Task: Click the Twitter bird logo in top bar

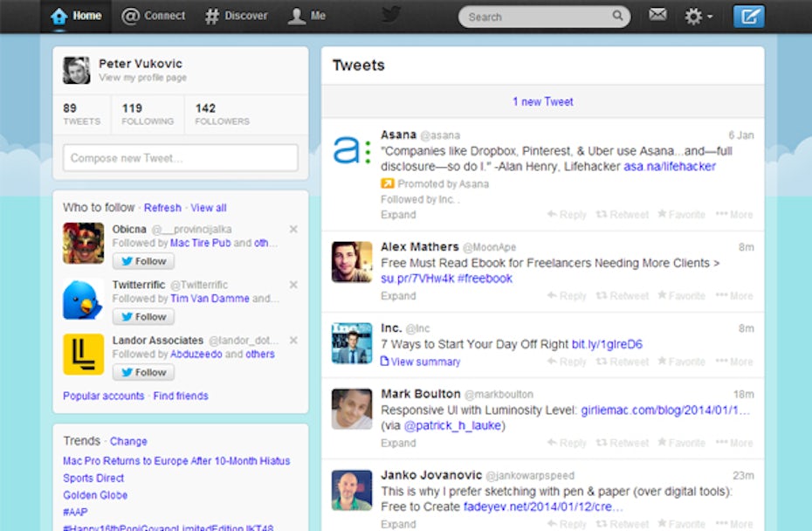Action: tap(391, 15)
